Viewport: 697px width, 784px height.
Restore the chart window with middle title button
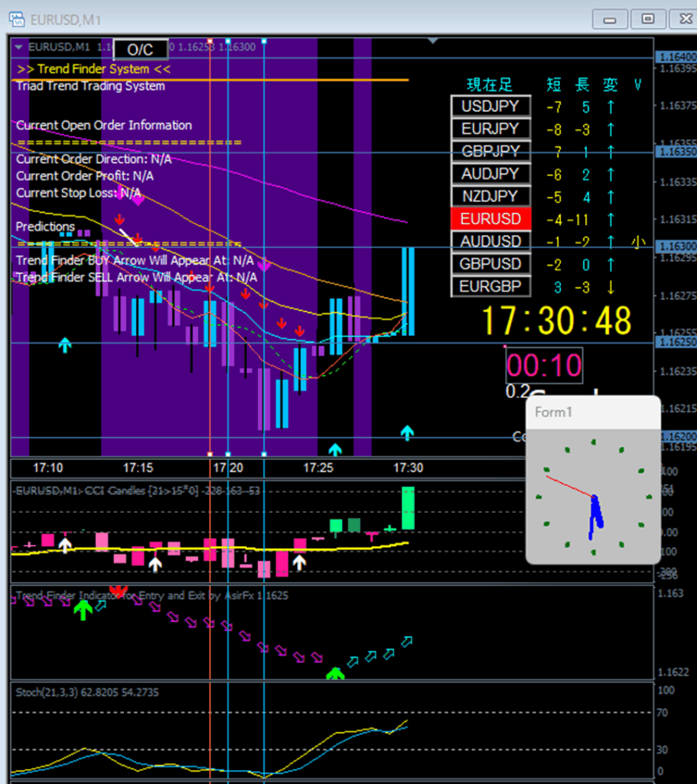[x=647, y=18]
